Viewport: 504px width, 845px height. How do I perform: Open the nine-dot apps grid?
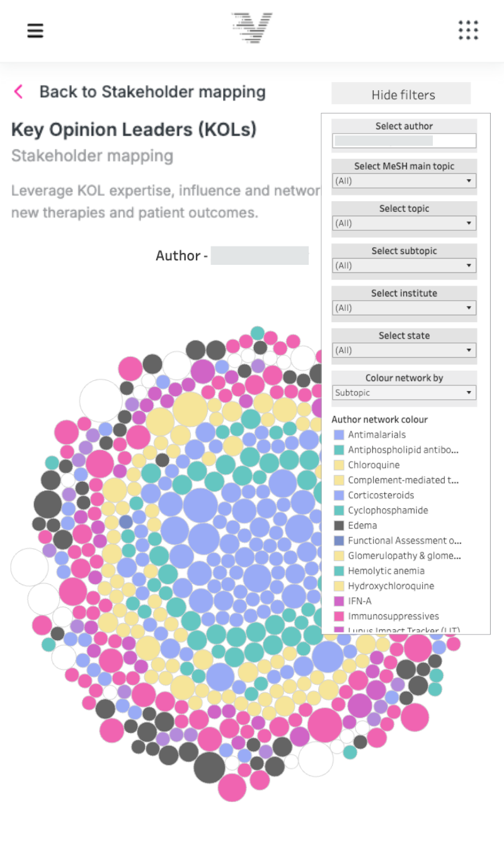468,30
